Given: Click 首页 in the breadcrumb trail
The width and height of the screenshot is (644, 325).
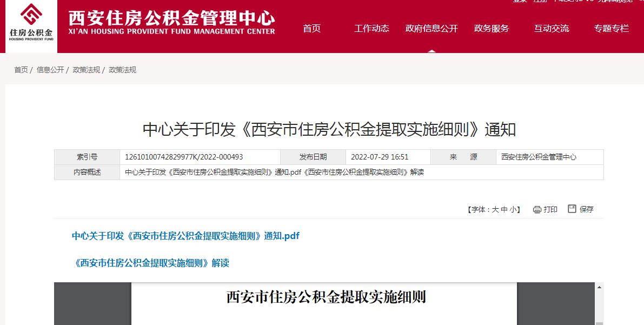Looking at the screenshot, I should coord(21,70).
